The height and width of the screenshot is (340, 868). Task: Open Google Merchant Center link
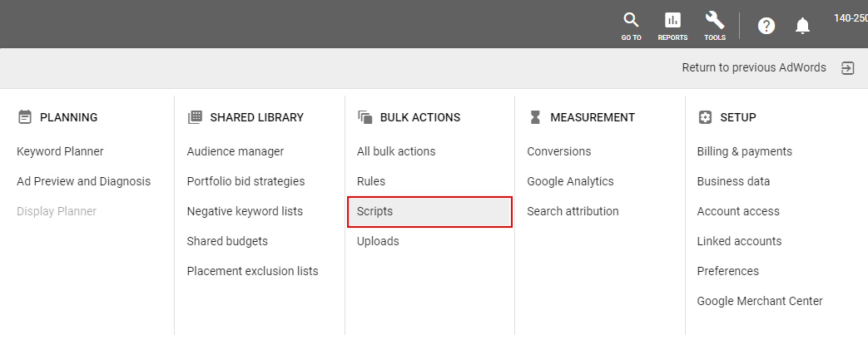click(x=760, y=301)
